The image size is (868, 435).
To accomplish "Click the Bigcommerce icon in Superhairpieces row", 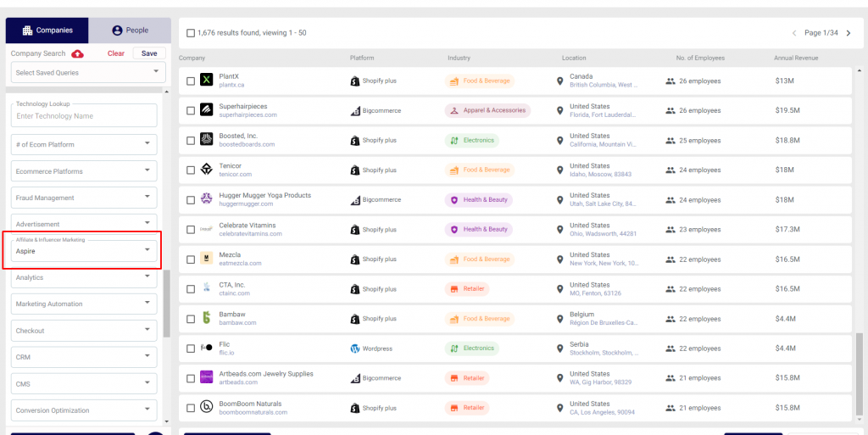I will coord(355,111).
